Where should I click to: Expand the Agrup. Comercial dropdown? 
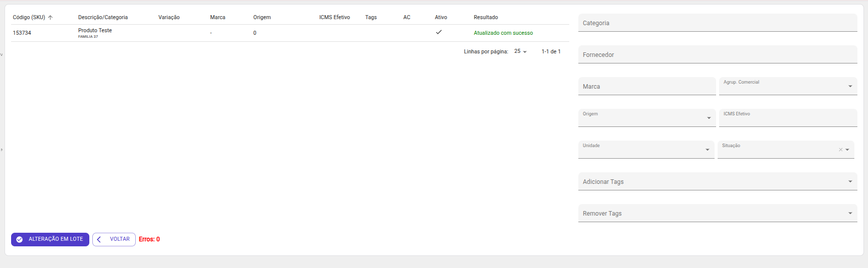click(850, 86)
